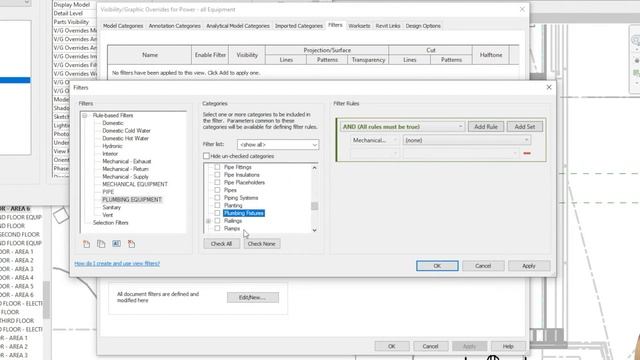The height and width of the screenshot is (360, 640).
Task: Click the Duplicate filter icon
Action: (101, 244)
